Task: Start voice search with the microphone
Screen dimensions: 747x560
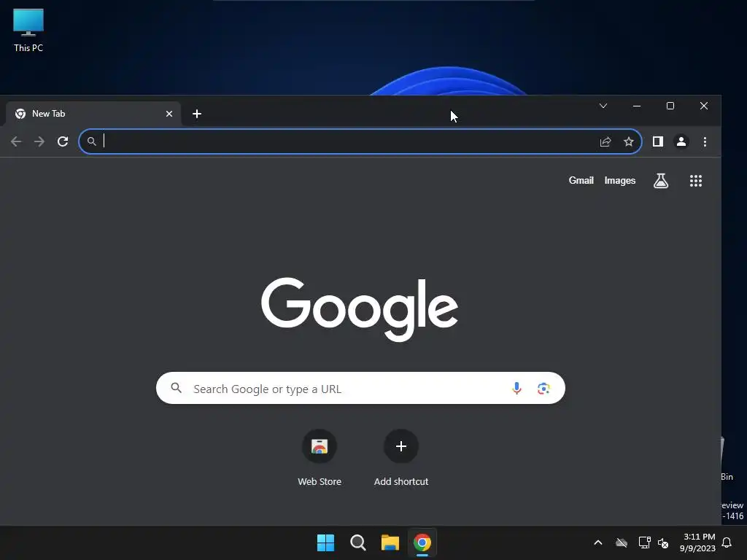Action: click(516, 388)
